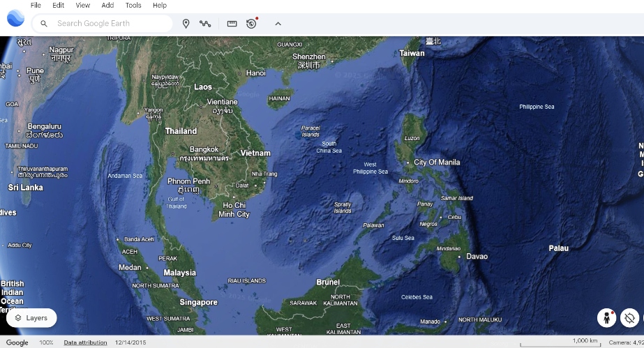
Task: Click the HAINAN island label
Action: [279, 98]
